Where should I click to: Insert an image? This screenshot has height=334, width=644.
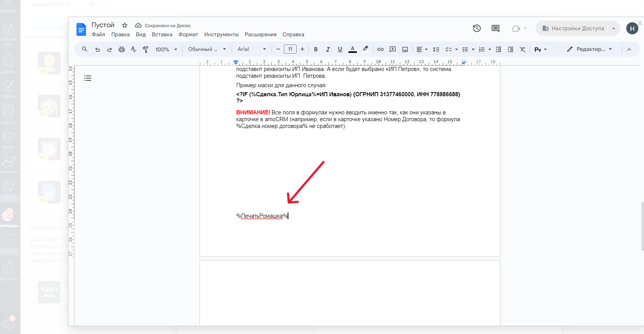pyautogui.click(x=405, y=49)
